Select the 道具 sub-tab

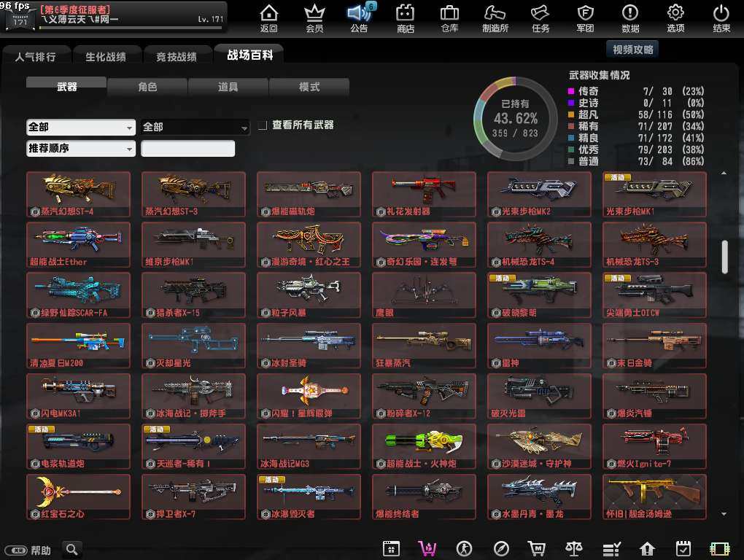tap(228, 87)
